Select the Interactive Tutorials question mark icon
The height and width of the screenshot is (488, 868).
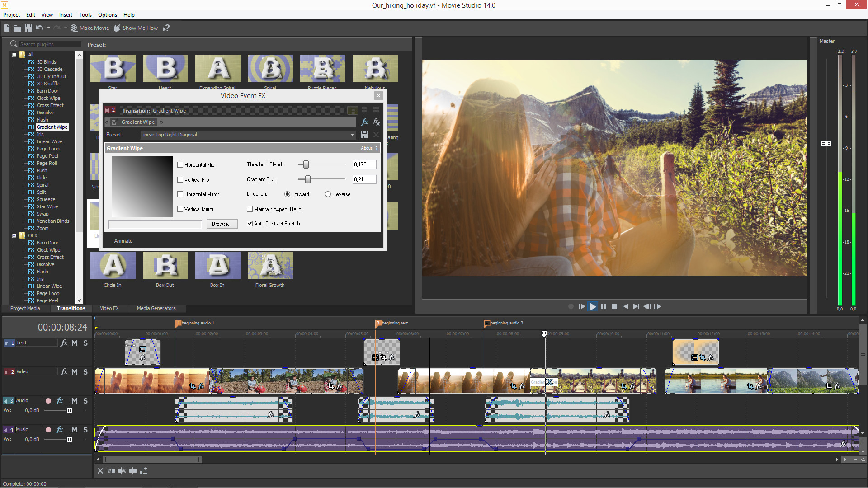point(166,28)
